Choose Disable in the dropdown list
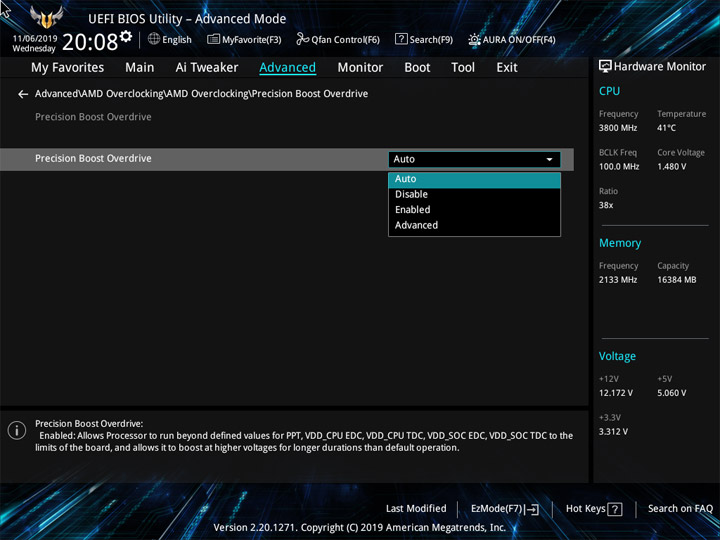 474,194
